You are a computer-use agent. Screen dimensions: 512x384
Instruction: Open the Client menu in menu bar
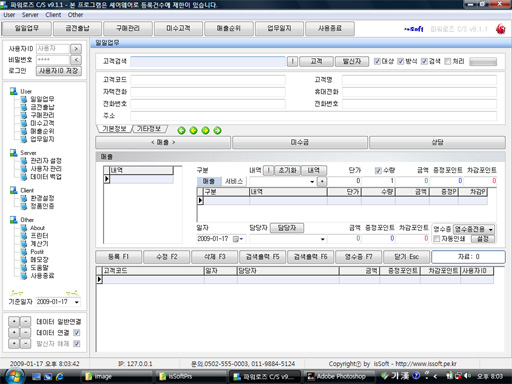(53, 15)
